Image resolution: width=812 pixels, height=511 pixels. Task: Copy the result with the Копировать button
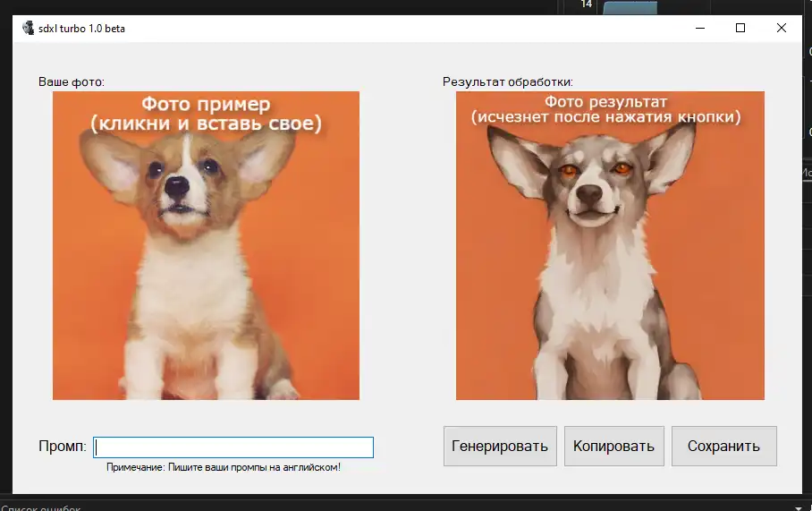coord(613,446)
